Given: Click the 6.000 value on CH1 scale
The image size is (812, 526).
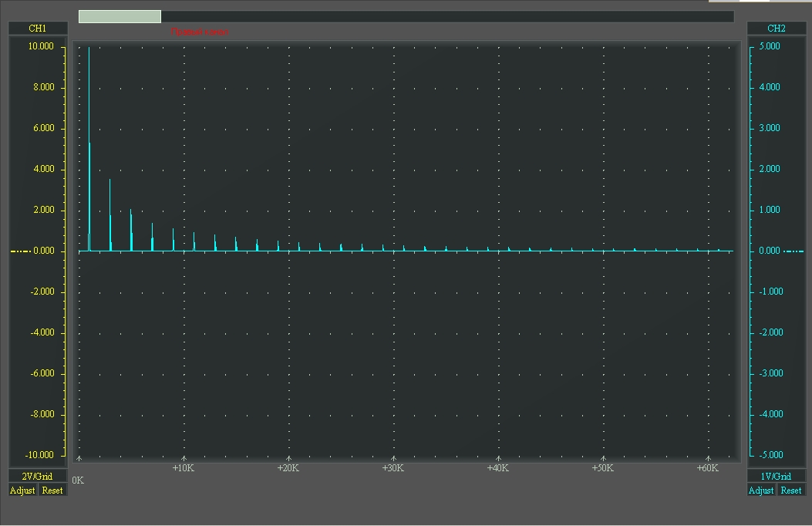Looking at the screenshot, I should point(43,128).
